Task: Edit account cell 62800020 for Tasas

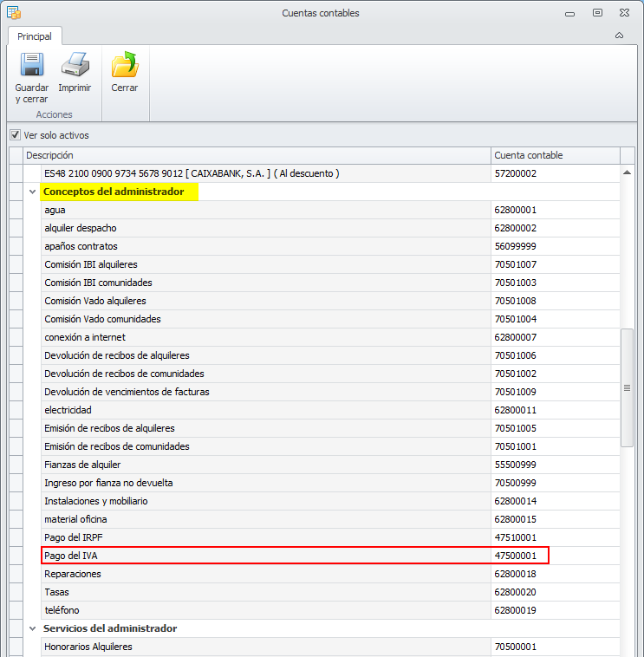Action: pos(556,593)
